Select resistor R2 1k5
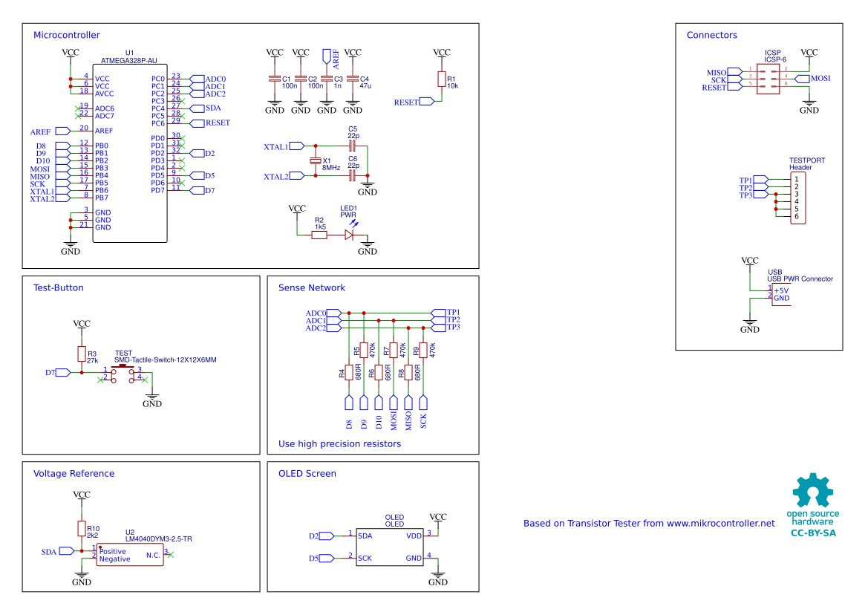 (319, 235)
